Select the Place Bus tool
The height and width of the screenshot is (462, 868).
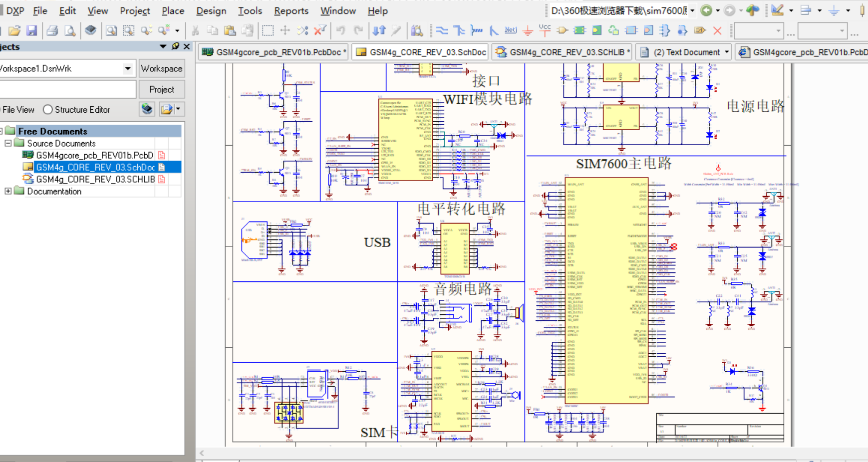pyautogui.click(x=459, y=31)
